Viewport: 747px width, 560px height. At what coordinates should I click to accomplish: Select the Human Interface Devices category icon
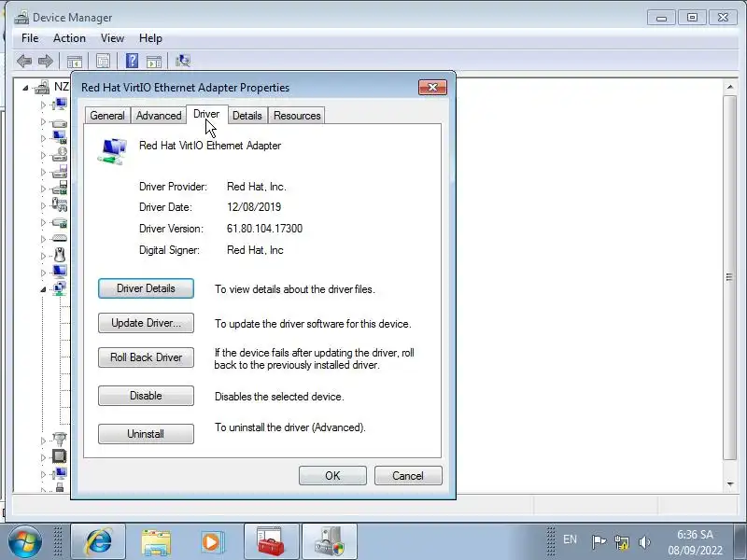[60, 204]
